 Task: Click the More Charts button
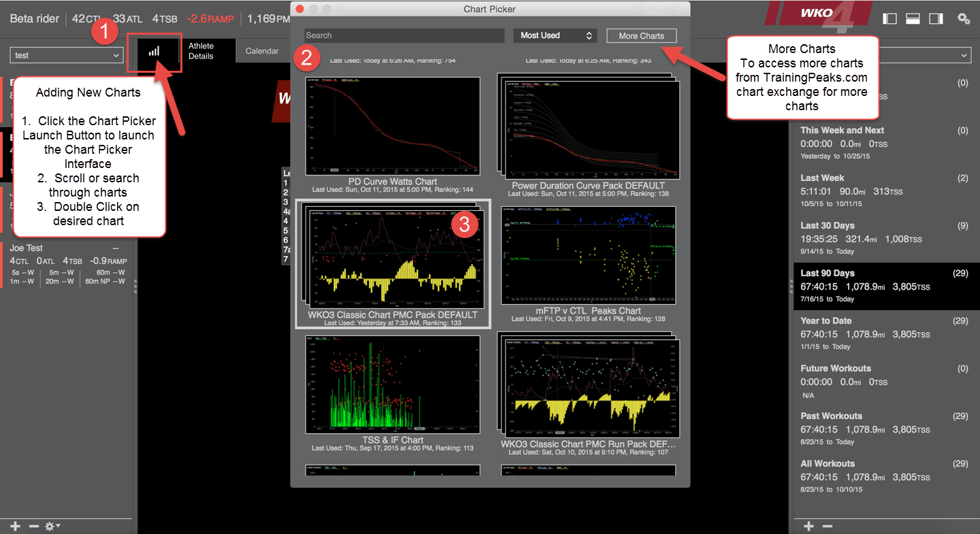tap(642, 35)
